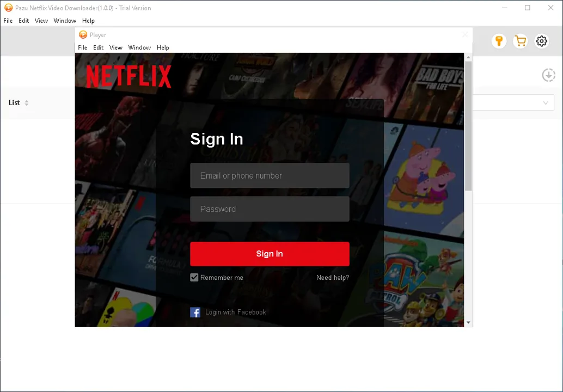This screenshot has height=392, width=563.
Task: Toggle the Remember me checkbox
Action: tap(194, 278)
